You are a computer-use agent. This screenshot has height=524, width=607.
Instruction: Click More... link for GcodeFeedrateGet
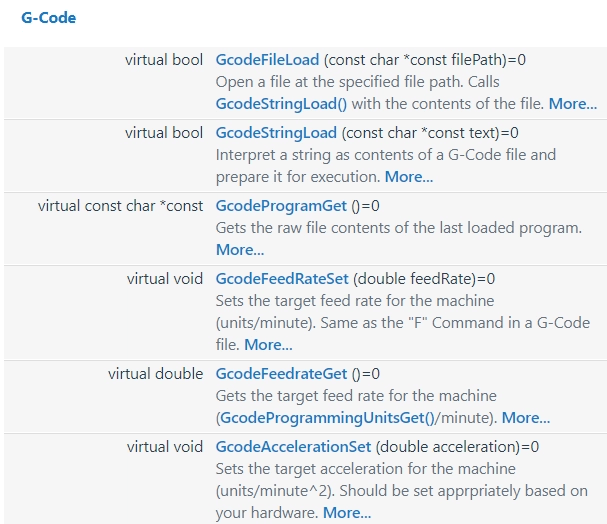point(525,418)
